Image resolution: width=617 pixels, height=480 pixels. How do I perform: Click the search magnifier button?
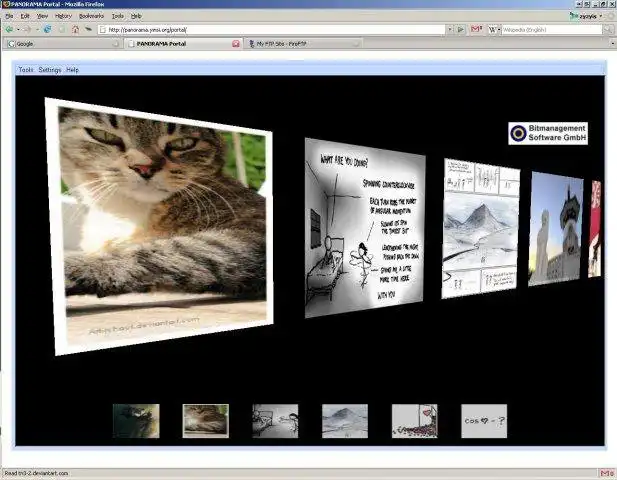[608, 30]
